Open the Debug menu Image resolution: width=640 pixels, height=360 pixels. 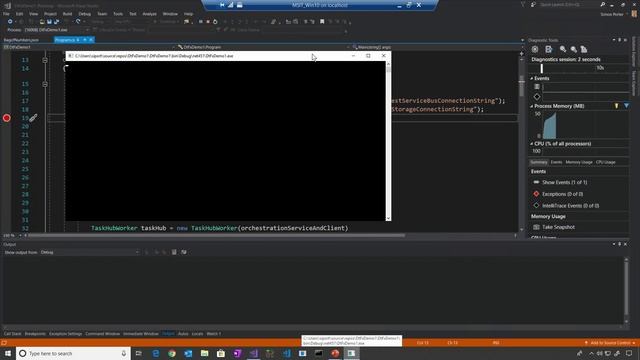pos(84,14)
